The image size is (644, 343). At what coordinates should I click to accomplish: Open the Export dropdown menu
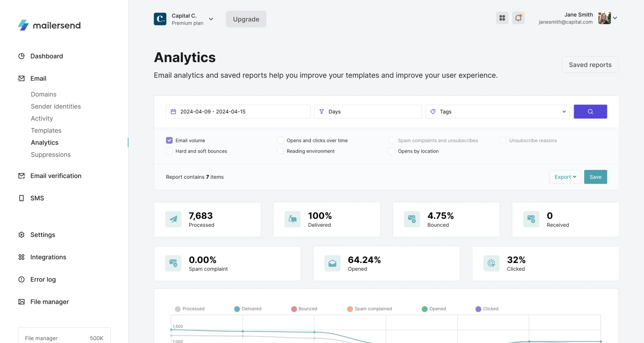pos(565,177)
